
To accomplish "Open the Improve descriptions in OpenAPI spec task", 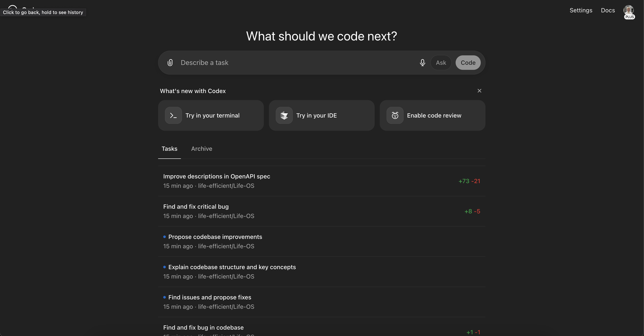I will click(x=217, y=177).
